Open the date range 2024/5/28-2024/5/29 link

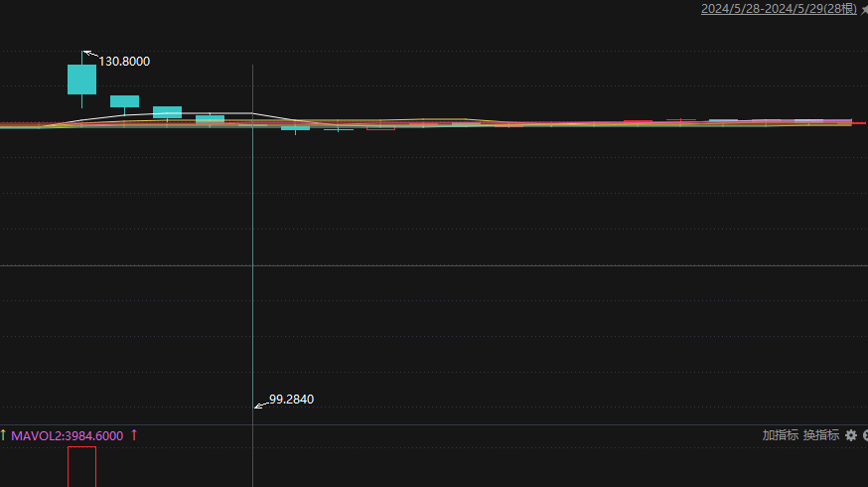click(779, 9)
